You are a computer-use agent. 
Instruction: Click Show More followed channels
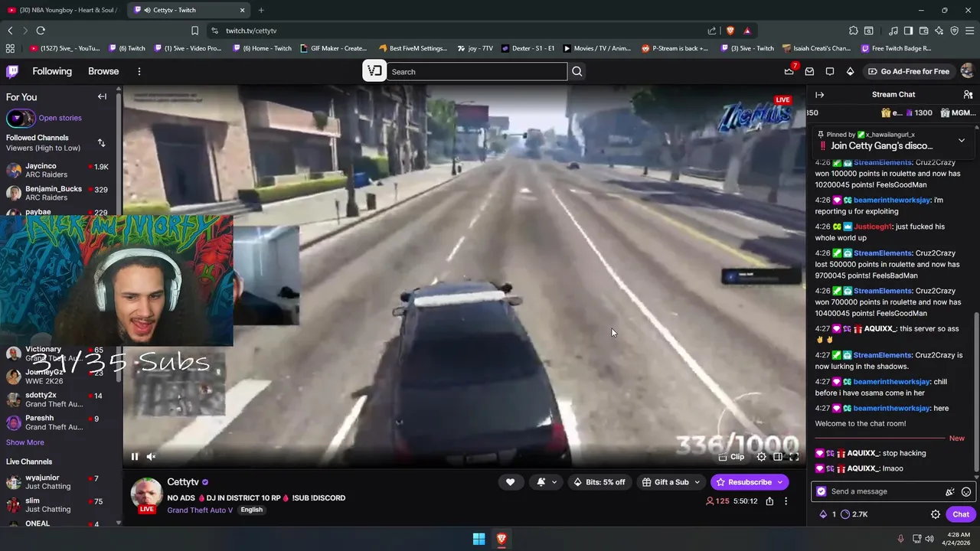[x=25, y=442]
